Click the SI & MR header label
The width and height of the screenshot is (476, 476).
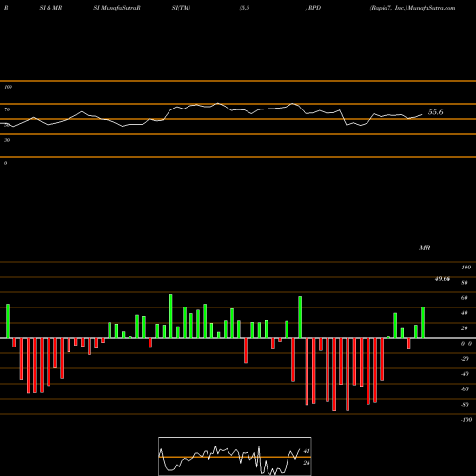pos(50,8)
